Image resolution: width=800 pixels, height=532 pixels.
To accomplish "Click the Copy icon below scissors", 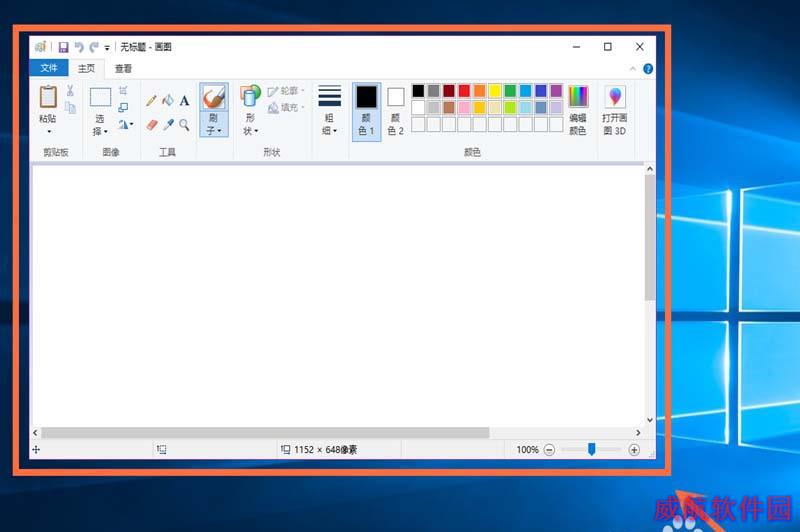I will pyautogui.click(x=70, y=108).
